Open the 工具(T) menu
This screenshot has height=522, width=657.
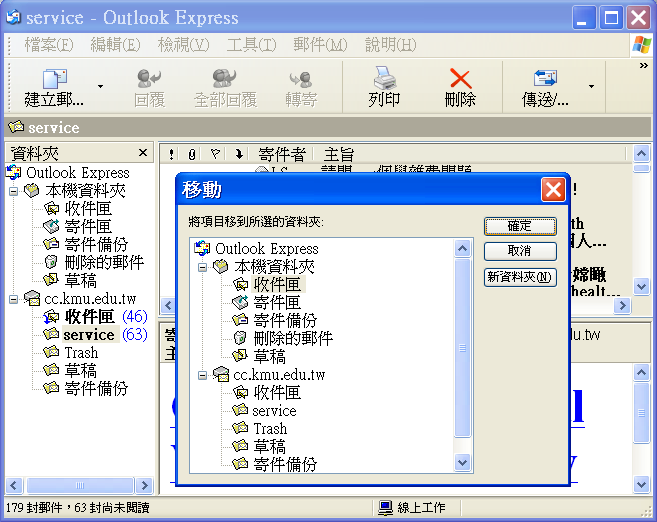tap(251, 44)
